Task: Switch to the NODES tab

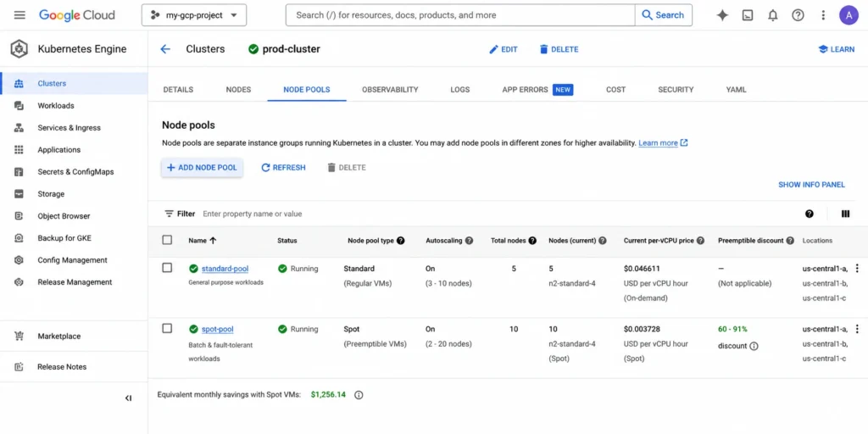Action: tap(238, 90)
